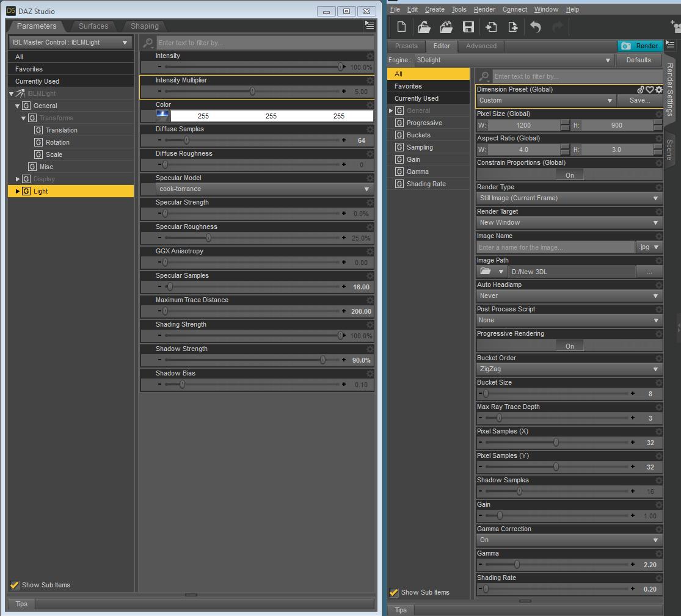Toggle Progressive Rendering On switch
Viewport: 681px width, 616px height.
[569, 346]
